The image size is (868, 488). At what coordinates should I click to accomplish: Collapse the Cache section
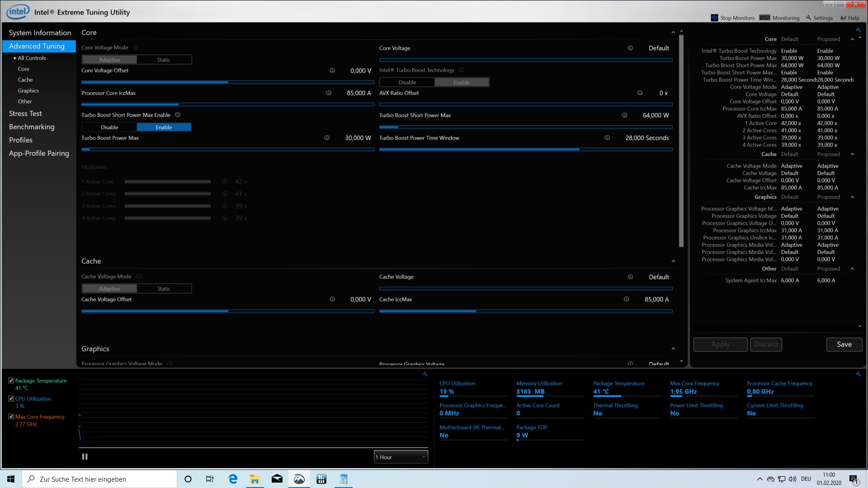673,261
